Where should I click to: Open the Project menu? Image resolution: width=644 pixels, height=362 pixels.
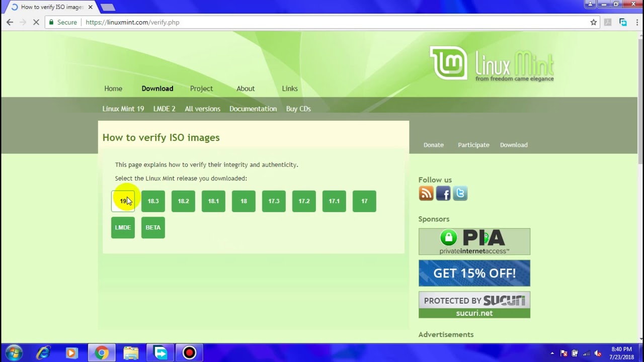click(x=201, y=88)
